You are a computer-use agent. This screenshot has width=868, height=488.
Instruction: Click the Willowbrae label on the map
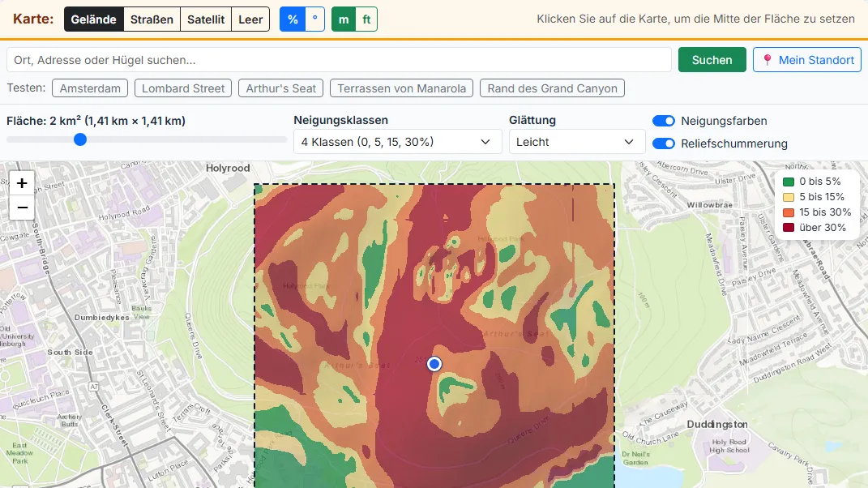coord(710,205)
